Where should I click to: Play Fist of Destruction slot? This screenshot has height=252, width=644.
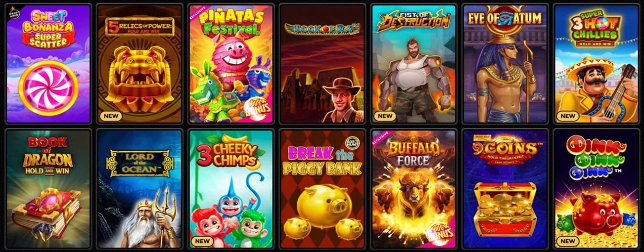click(414, 64)
